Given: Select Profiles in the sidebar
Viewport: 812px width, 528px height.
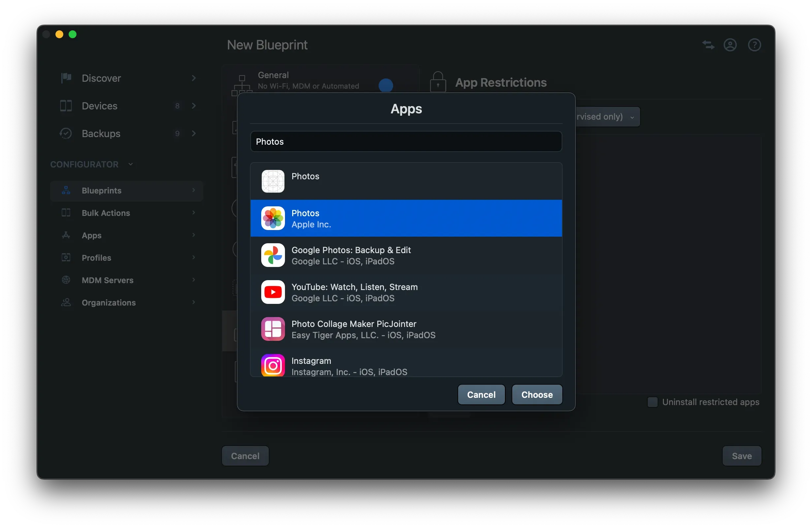Looking at the screenshot, I should (x=96, y=258).
